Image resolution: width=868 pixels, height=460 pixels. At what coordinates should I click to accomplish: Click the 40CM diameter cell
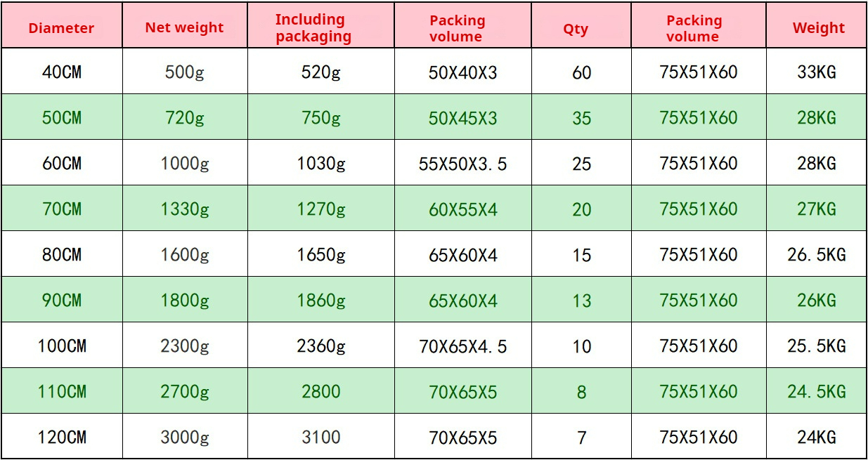pyautogui.click(x=62, y=72)
